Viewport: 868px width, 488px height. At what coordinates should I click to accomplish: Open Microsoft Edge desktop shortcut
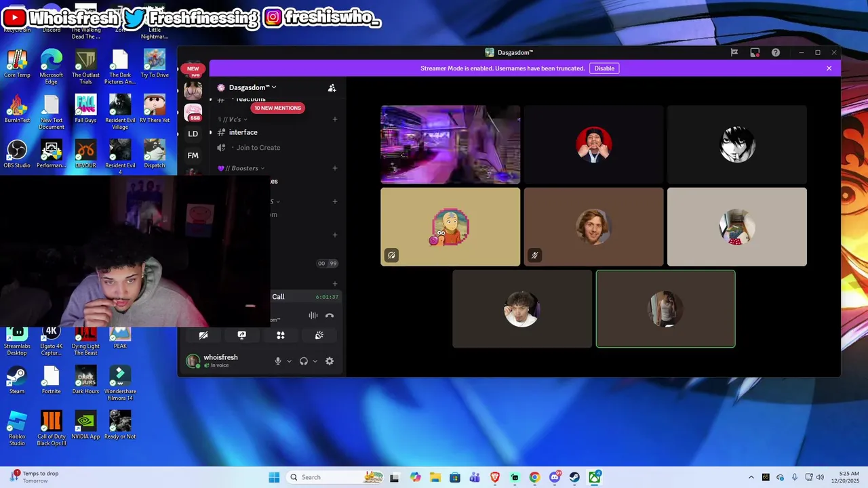click(x=52, y=68)
